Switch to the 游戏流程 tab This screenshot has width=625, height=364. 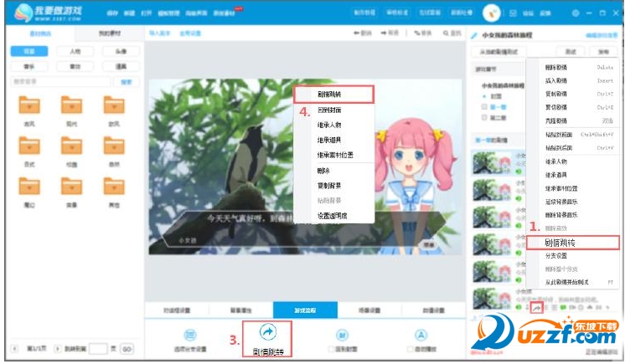(x=305, y=310)
